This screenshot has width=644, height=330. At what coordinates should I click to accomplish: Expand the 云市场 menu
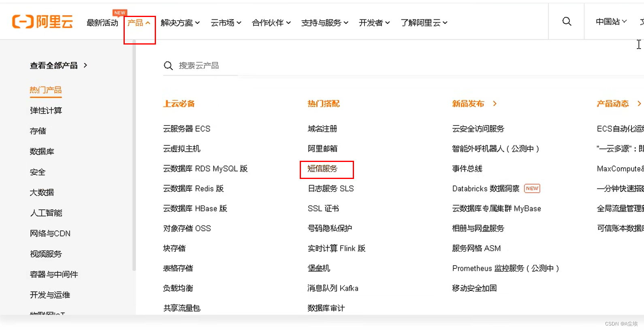tap(226, 23)
